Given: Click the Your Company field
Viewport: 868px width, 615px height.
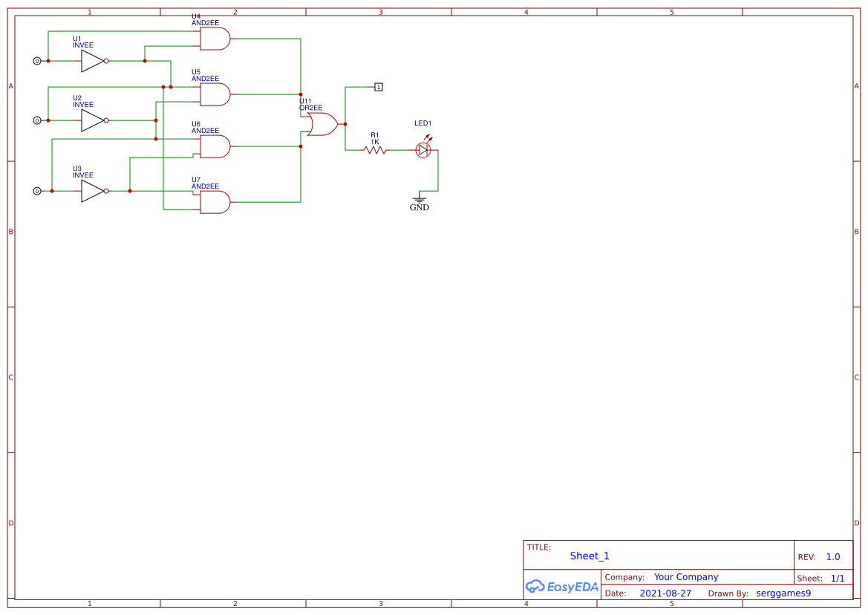Looking at the screenshot, I should tap(686, 577).
